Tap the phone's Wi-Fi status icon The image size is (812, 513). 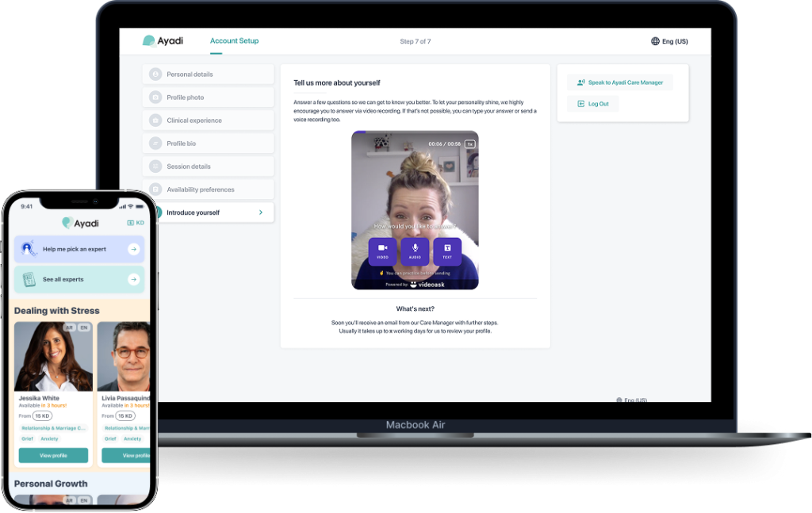point(131,206)
